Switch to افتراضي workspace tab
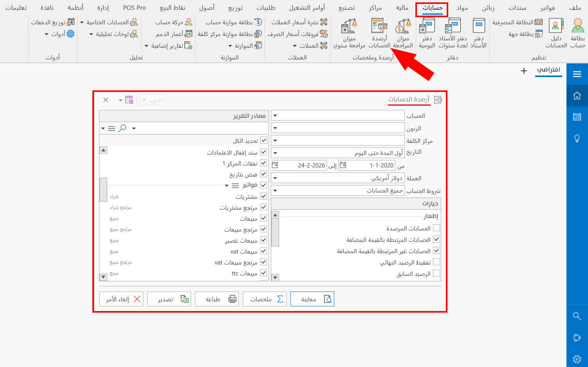 click(x=548, y=70)
